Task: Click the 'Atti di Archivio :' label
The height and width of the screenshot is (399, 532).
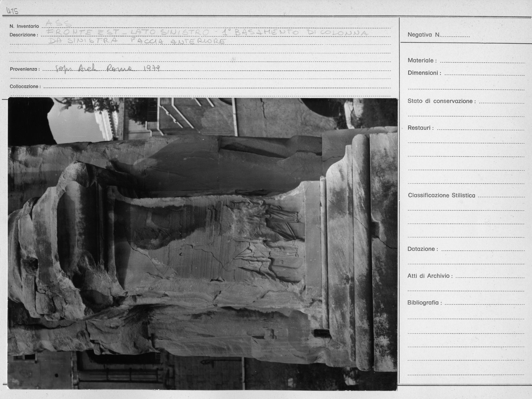Action: tap(430, 276)
